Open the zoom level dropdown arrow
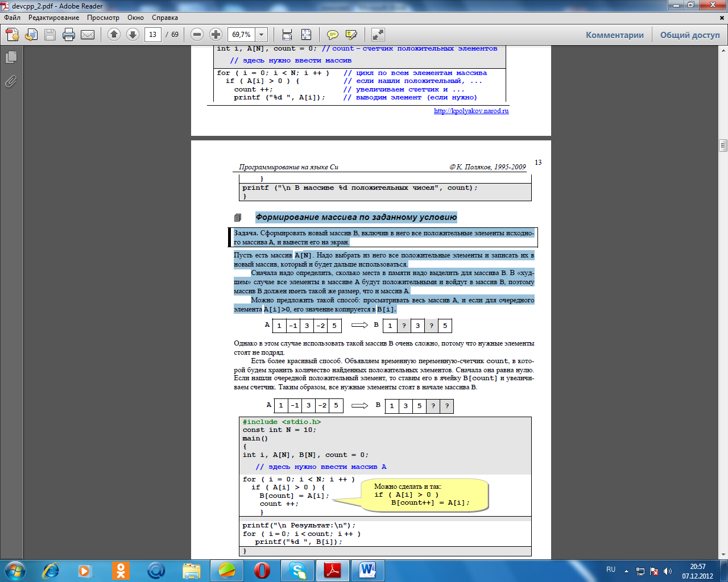Viewport: 728px width, 582px height. (x=262, y=35)
